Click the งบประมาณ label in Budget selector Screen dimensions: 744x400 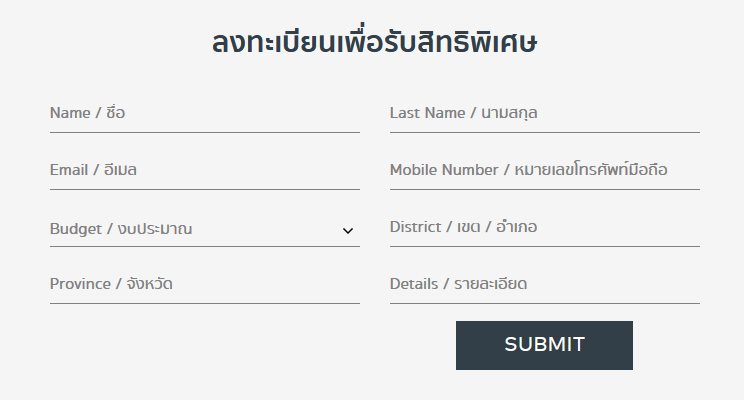click(155, 229)
